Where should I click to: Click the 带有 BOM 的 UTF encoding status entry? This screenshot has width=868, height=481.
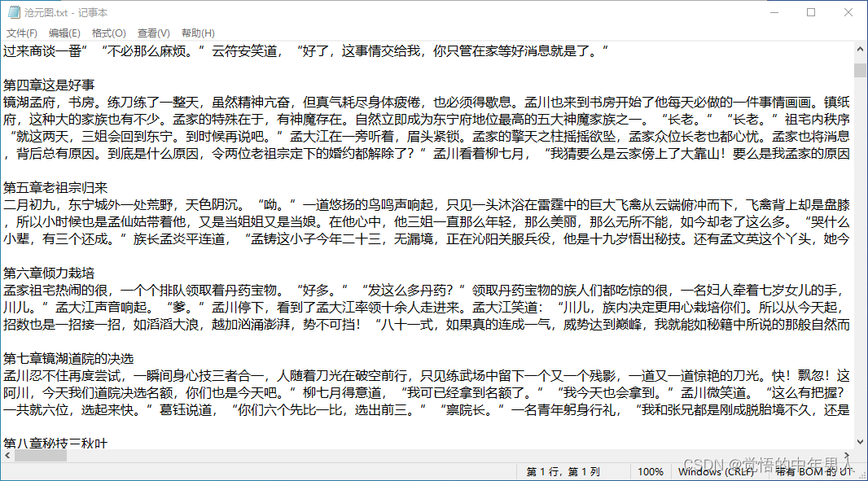pos(813,472)
